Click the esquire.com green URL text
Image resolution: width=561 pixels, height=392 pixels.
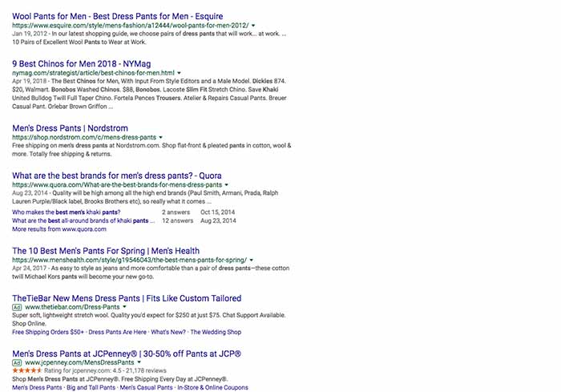click(x=131, y=26)
